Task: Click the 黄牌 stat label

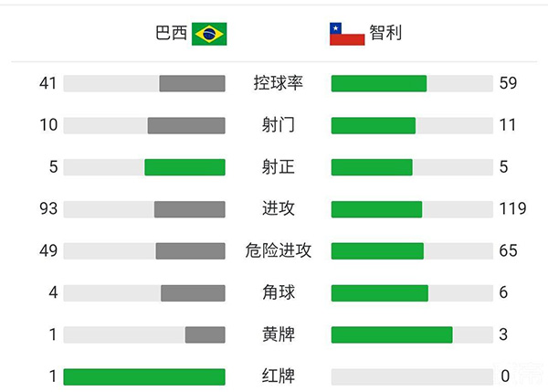Action: pyautogui.click(x=278, y=334)
